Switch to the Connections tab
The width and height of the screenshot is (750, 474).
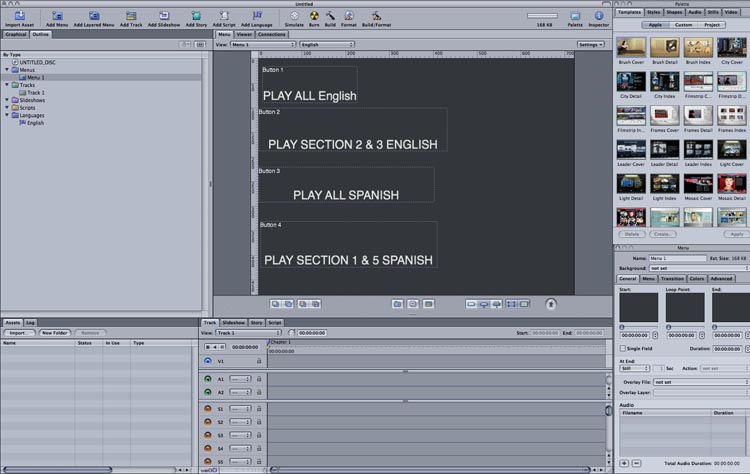(x=272, y=34)
